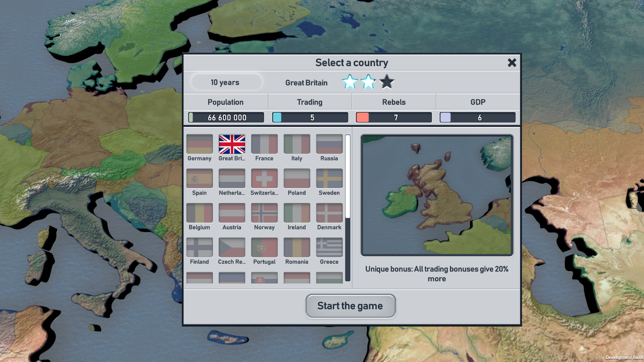Click the Population column header
Image resolution: width=644 pixels, height=362 pixels.
226,102
